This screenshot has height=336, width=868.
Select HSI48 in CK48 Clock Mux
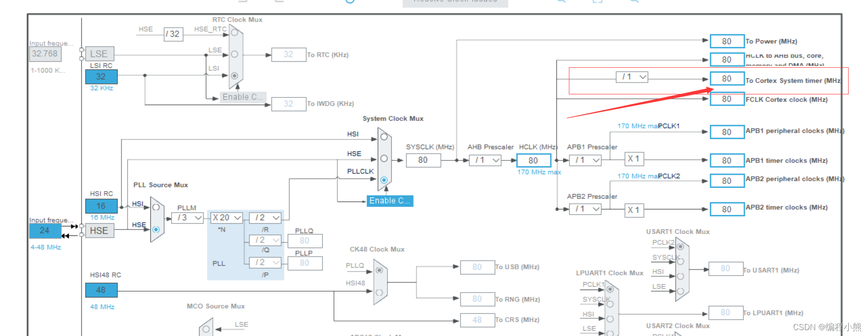tap(379, 292)
